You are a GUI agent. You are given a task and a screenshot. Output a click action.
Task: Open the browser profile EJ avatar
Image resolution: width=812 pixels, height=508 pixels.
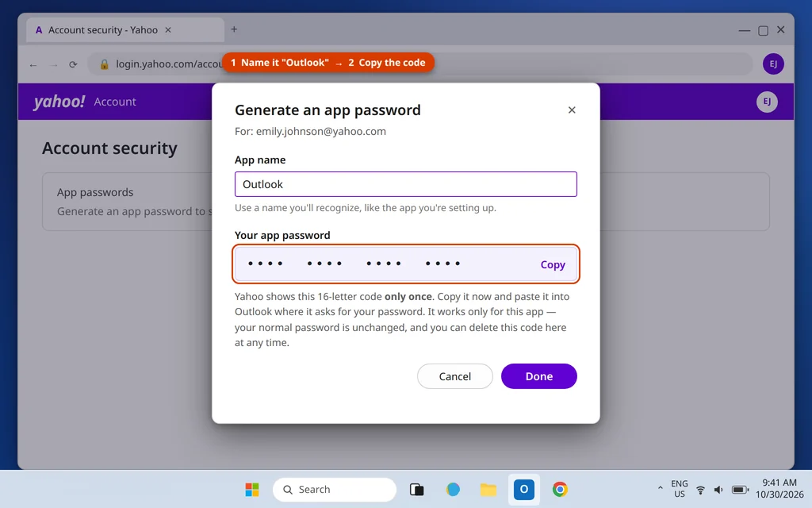point(772,63)
